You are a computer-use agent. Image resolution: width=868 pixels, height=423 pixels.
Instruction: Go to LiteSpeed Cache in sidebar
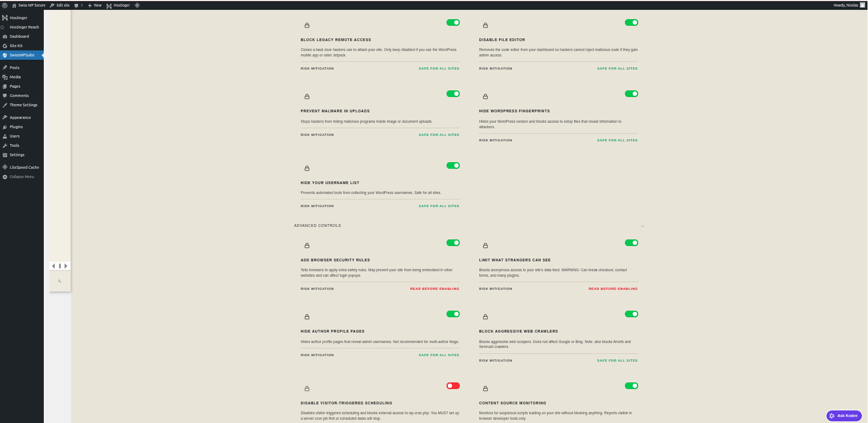click(24, 167)
